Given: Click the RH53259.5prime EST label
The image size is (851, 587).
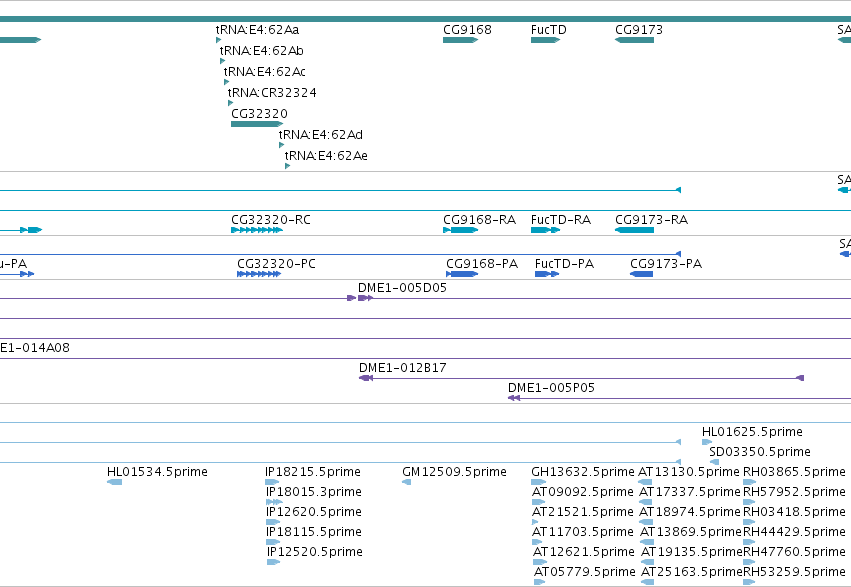Looking at the screenshot, I should click(794, 572).
